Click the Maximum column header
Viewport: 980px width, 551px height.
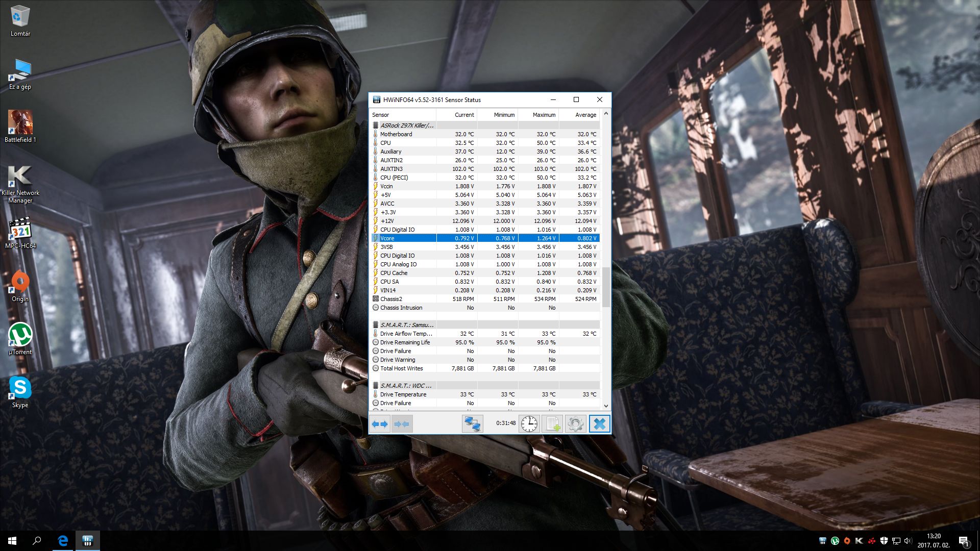click(x=538, y=115)
